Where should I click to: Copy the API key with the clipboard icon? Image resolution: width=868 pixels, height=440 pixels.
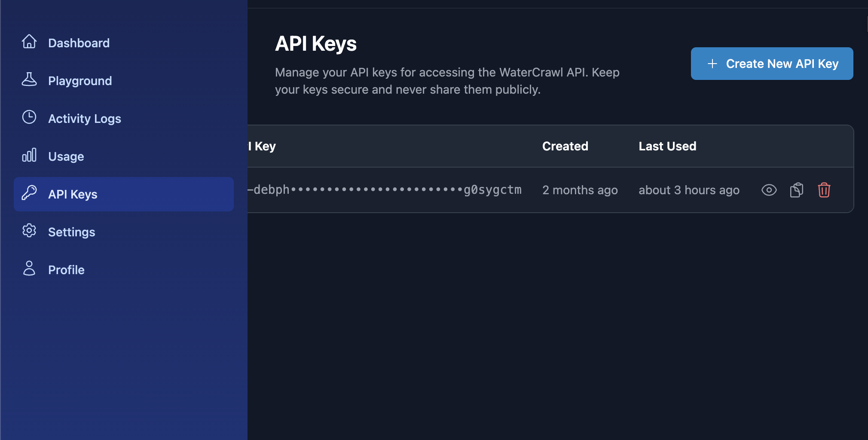pyautogui.click(x=796, y=190)
